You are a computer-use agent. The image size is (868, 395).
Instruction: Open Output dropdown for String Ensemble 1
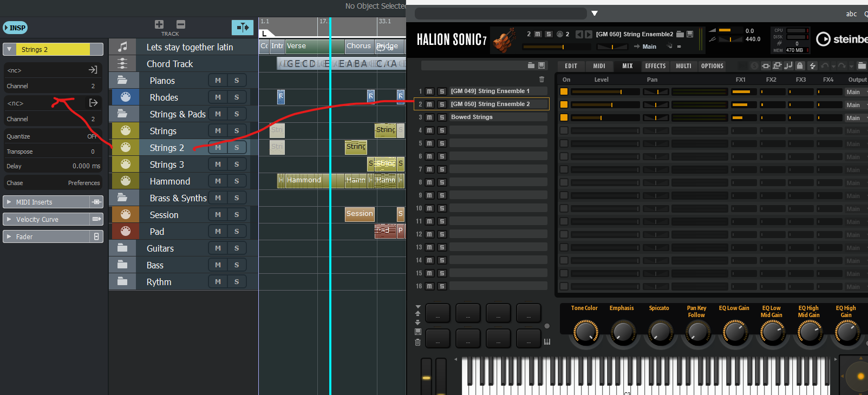pyautogui.click(x=857, y=92)
